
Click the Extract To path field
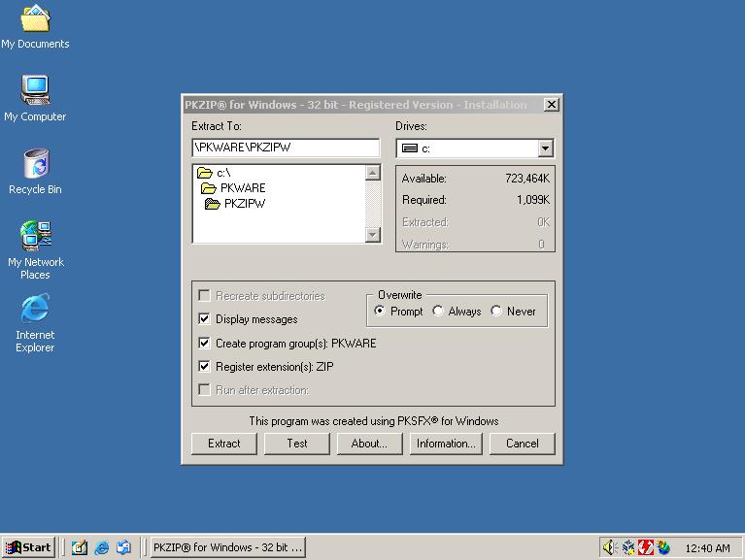[x=285, y=148]
